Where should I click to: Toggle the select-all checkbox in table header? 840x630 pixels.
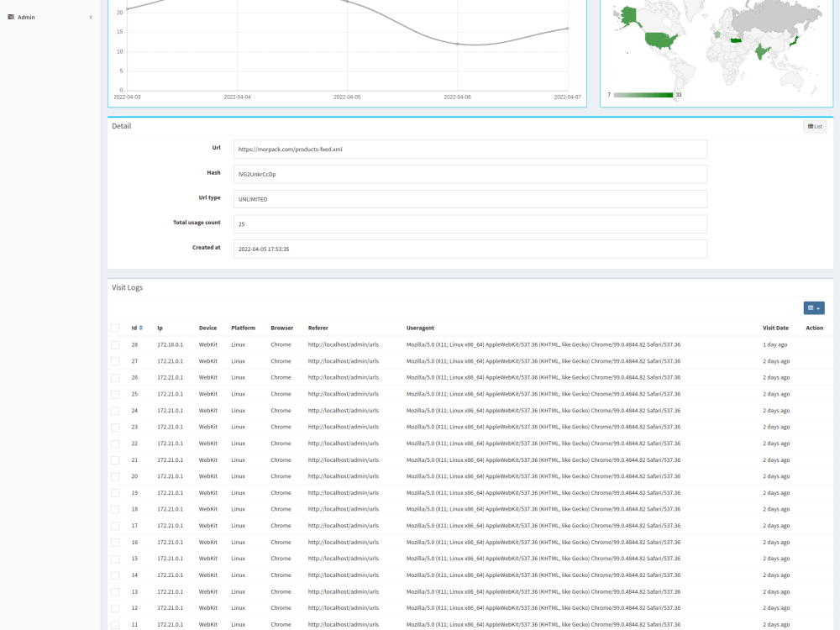tap(115, 328)
